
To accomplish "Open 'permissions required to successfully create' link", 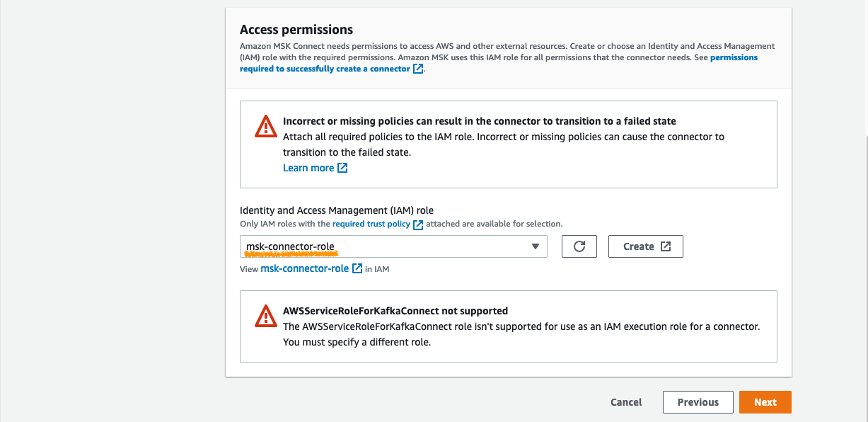I will (499, 63).
